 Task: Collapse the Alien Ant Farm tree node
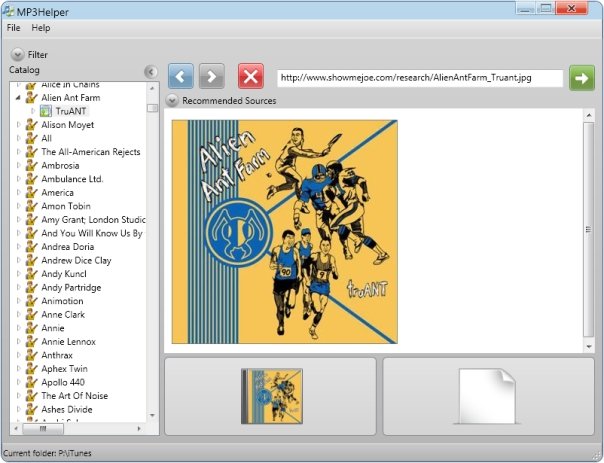pos(18,98)
